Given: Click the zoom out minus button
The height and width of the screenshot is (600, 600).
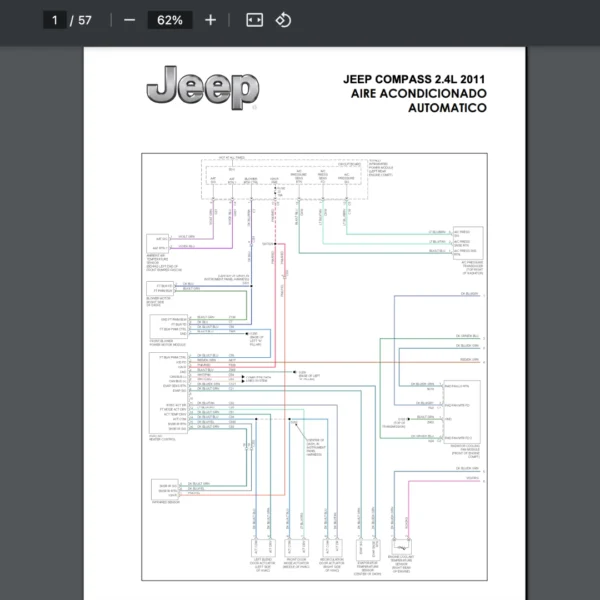Looking at the screenshot, I should point(129,20).
